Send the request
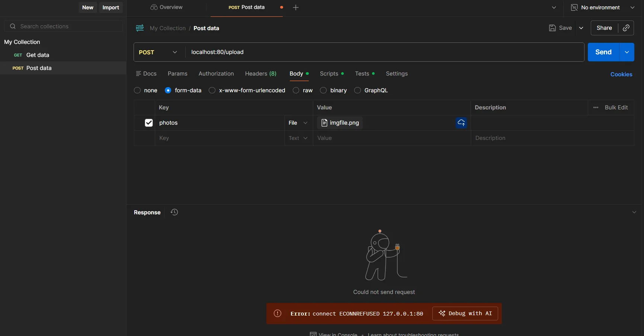This screenshot has width=644, height=336. click(x=603, y=52)
